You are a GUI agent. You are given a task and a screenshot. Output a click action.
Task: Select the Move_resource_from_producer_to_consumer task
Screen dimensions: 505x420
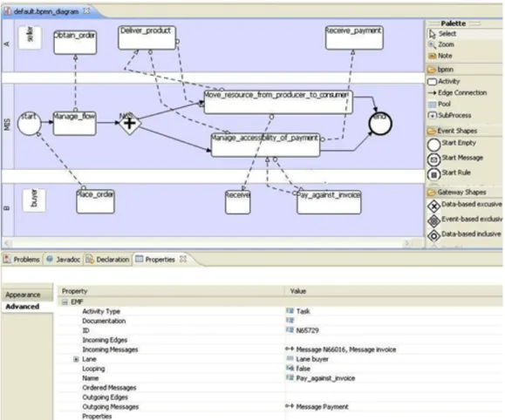tap(278, 102)
